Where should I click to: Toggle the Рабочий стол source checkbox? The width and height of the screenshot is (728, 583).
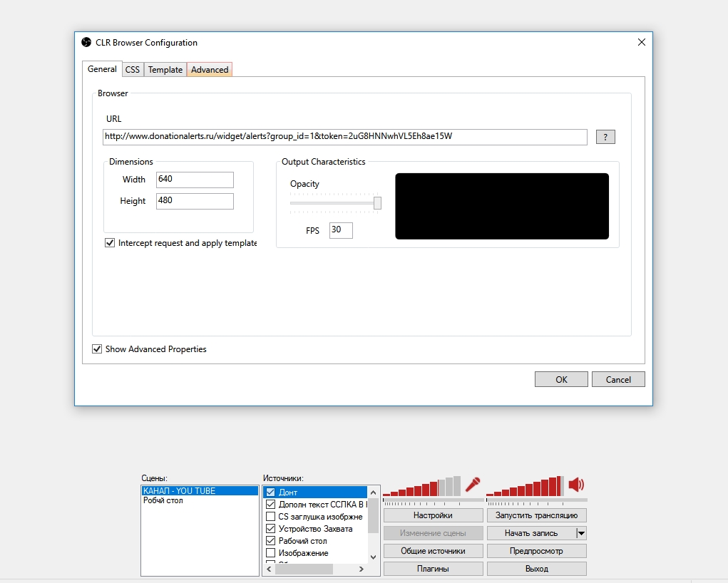271,540
